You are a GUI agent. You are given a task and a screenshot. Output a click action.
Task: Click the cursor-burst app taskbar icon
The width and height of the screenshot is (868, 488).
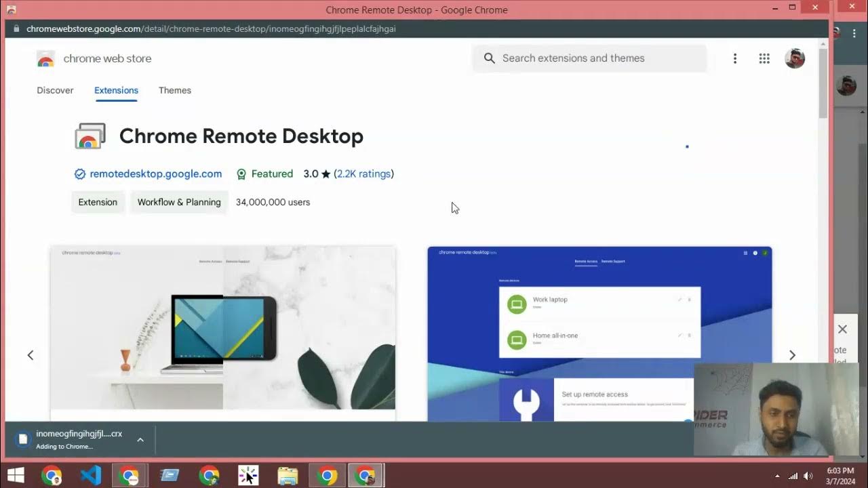click(248, 476)
